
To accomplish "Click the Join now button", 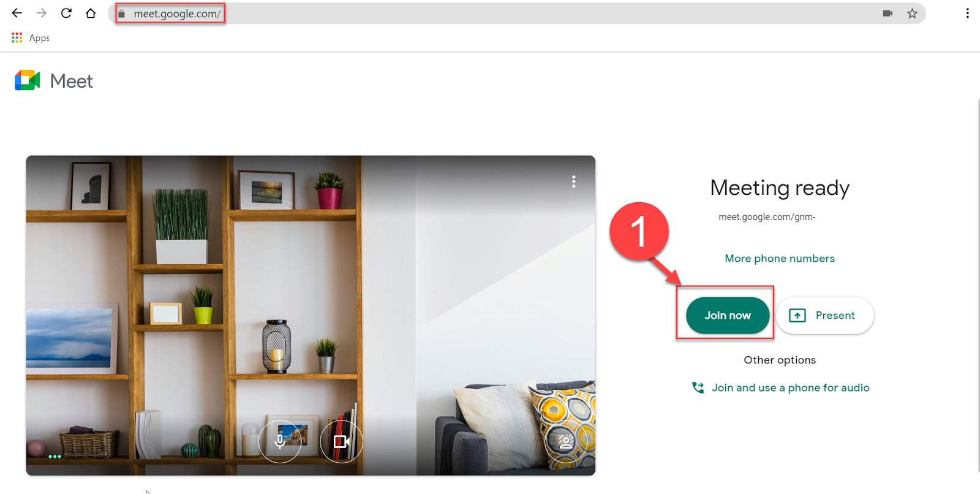I will coord(728,316).
